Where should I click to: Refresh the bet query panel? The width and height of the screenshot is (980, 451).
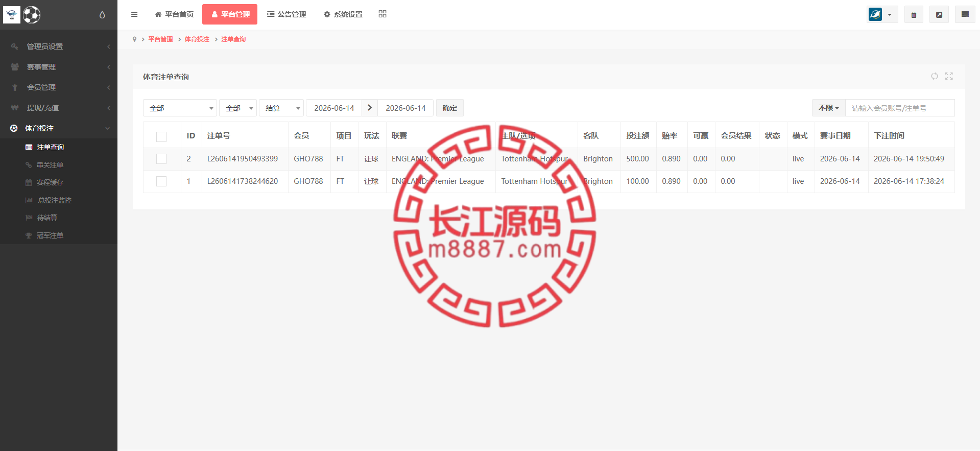coord(935,76)
